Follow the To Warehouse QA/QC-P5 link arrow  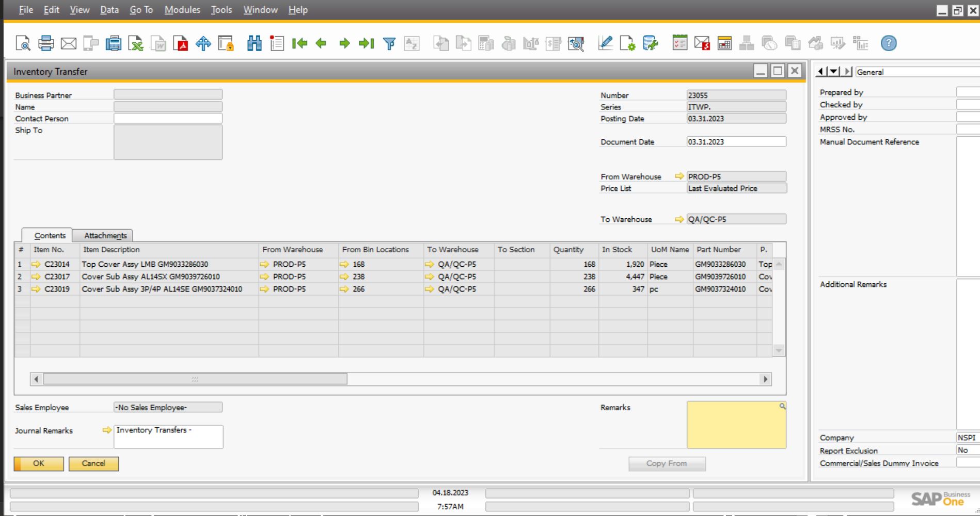pyautogui.click(x=679, y=219)
